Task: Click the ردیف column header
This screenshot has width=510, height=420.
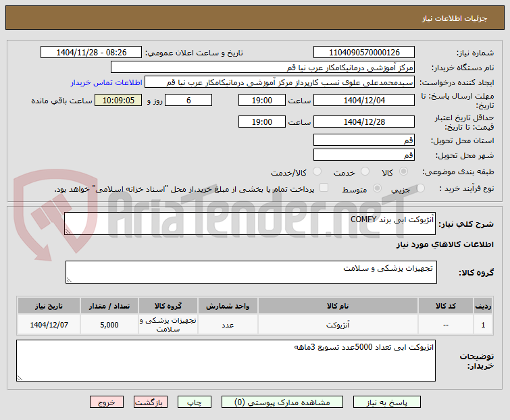Action: click(x=483, y=306)
